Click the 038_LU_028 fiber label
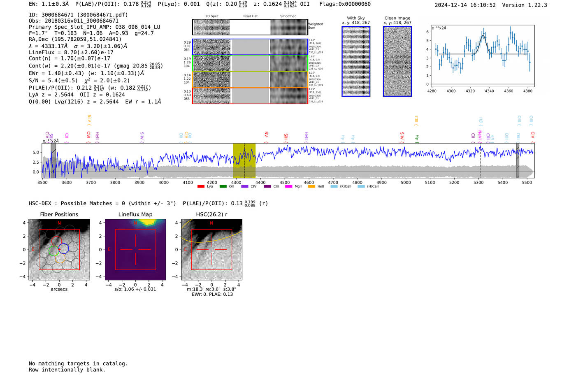The width and height of the screenshot is (576, 392). pos(316,101)
